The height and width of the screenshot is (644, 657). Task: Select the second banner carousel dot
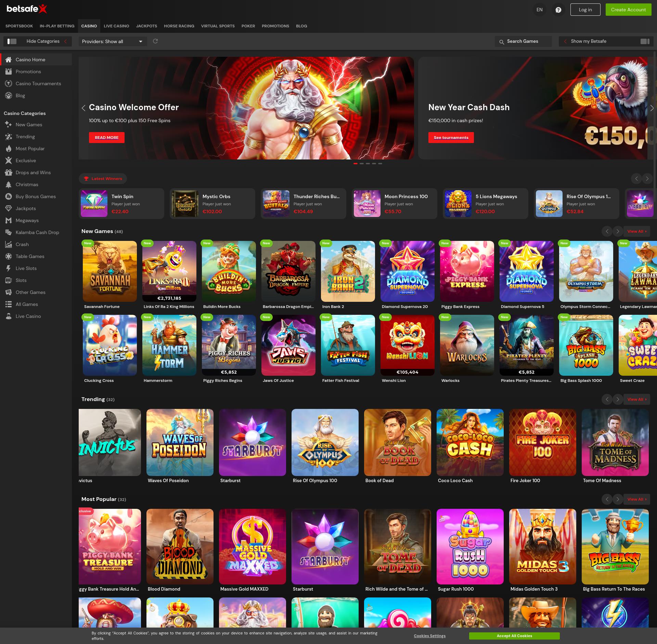coord(362,164)
